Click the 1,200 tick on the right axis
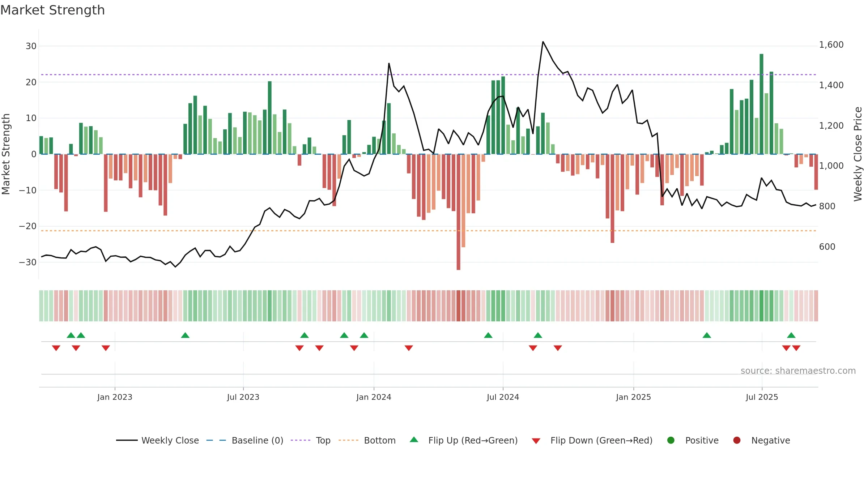Viewport: 868px width, 488px height. click(x=831, y=126)
